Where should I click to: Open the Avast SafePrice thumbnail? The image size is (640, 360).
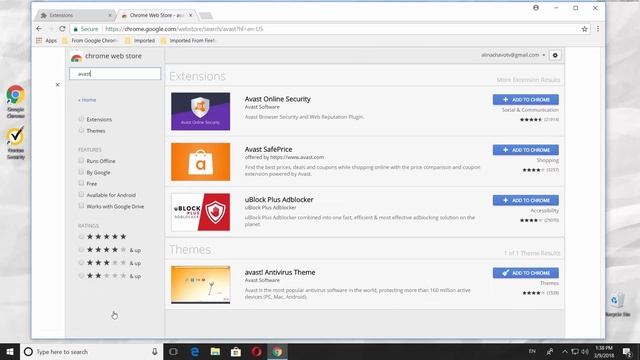tap(200, 162)
